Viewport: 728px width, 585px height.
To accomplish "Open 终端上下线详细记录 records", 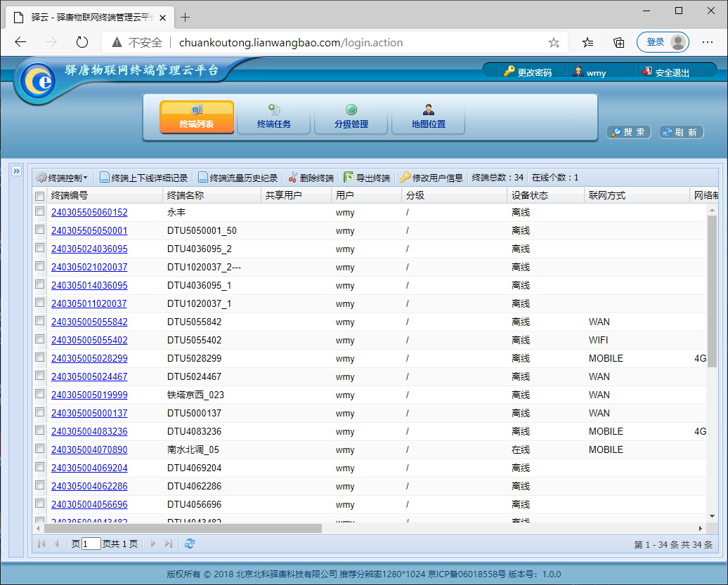I will point(144,178).
